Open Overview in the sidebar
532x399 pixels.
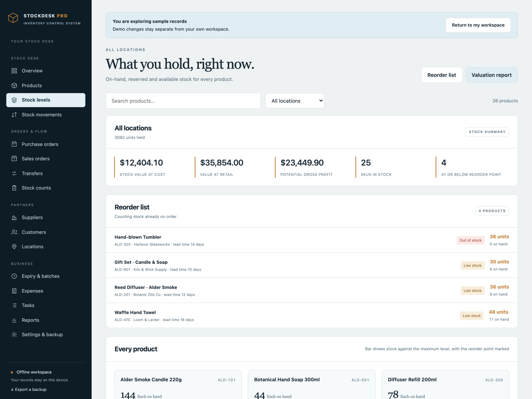pos(46,71)
